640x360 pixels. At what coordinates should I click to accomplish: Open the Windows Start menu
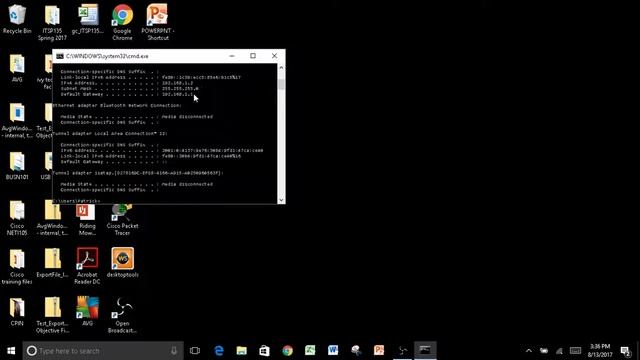pos(11,351)
